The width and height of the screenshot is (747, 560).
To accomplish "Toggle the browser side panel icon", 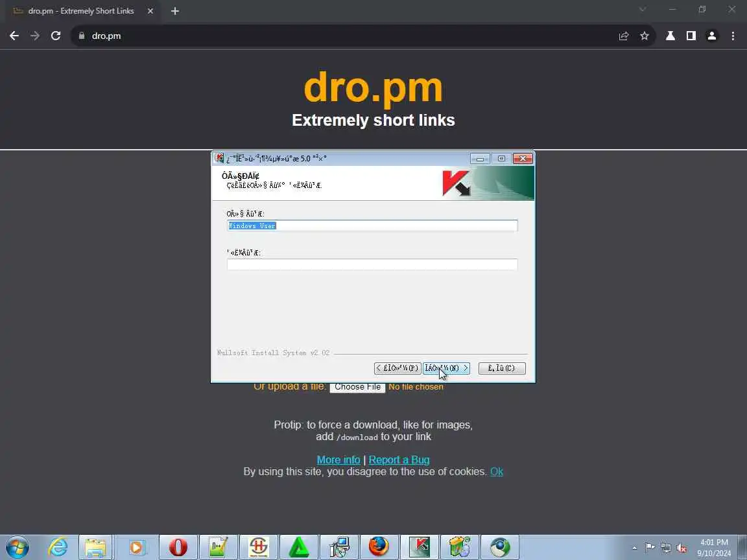I will click(691, 36).
